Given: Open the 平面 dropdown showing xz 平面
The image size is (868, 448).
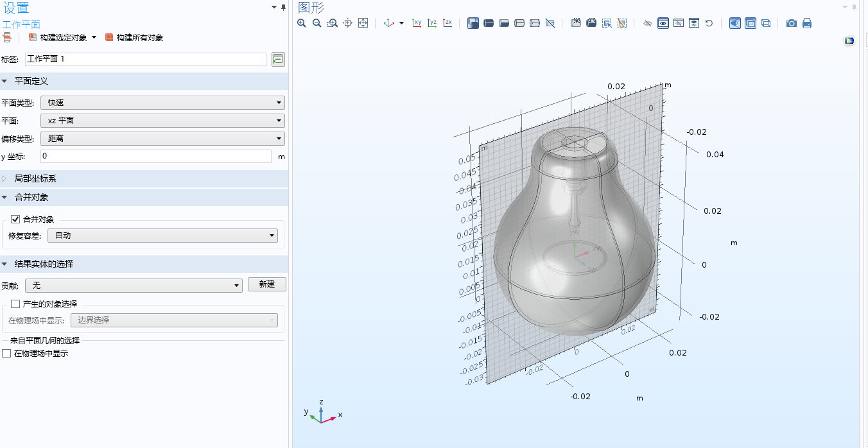Looking at the screenshot, I should [162, 121].
